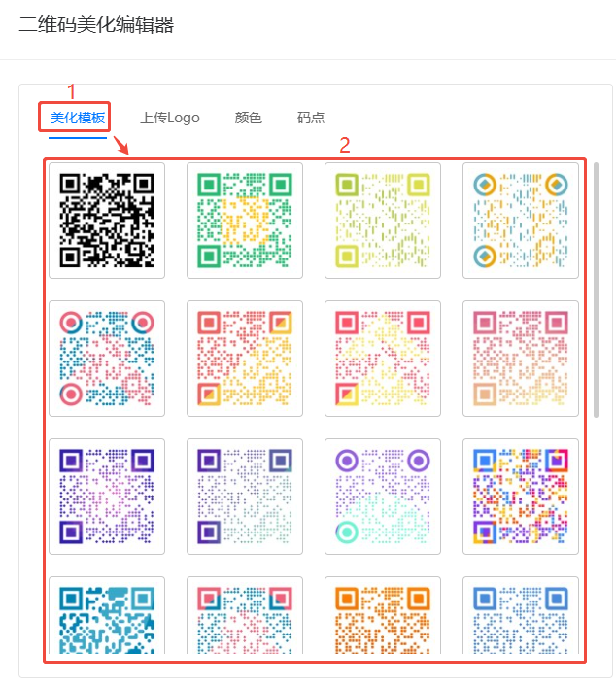Select the orange-blue circular-eye QR template
Viewport: 616px width, 687px height.
[x=521, y=221]
